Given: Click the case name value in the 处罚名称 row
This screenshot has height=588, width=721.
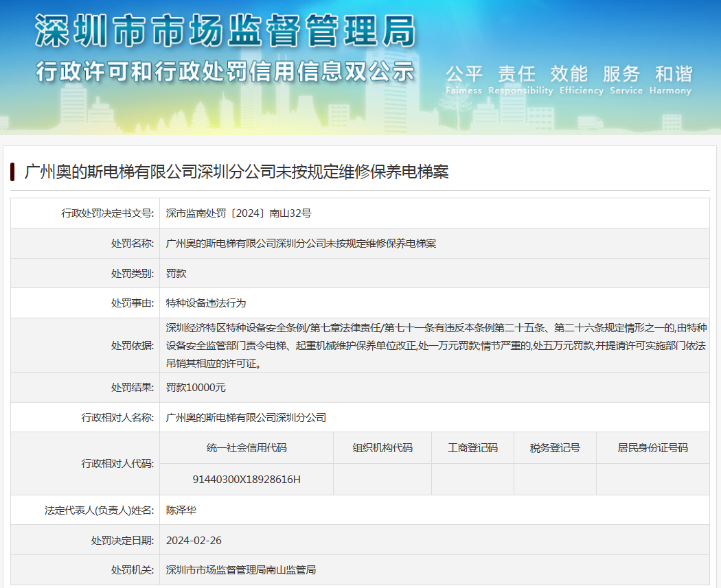Looking at the screenshot, I should (x=301, y=244).
